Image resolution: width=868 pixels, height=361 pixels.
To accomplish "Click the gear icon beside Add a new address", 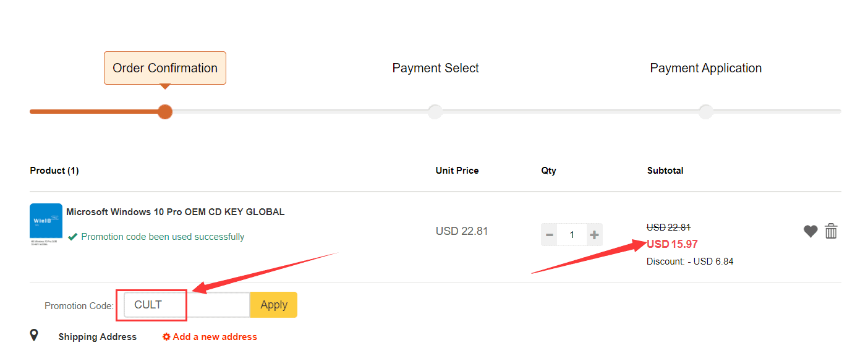I will pyautogui.click(x=166, y=337).
